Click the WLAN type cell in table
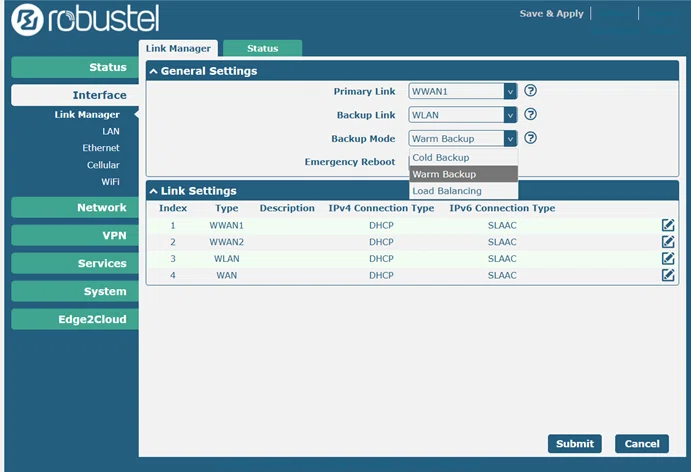This screenshot has width=691, height=472. point(227,259)
